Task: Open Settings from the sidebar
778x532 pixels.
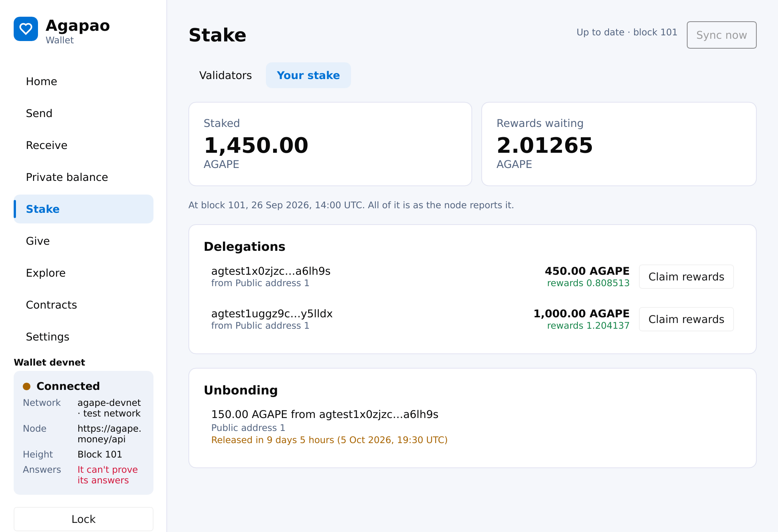Action: 84,337
